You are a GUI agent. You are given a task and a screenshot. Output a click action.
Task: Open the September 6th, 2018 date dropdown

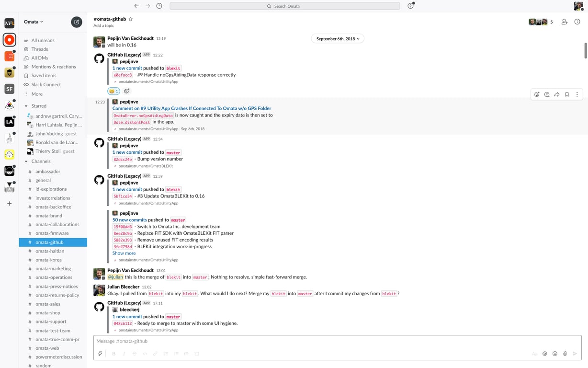337,38
